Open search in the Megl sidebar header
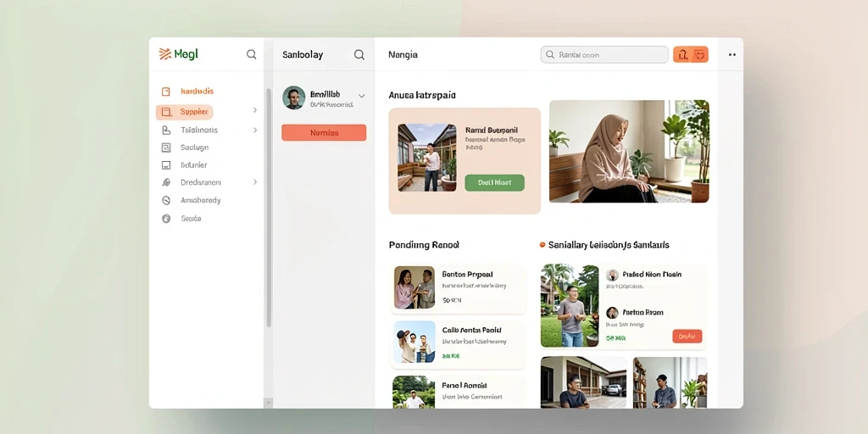Image resolution: width=868 pixels, height=434 pixels. (251, 54)
